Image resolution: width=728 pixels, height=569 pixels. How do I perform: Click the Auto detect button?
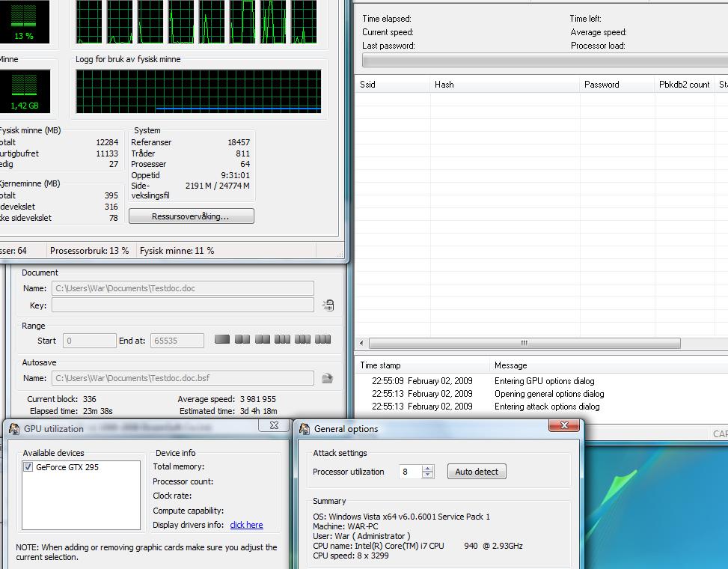(477, 472)
